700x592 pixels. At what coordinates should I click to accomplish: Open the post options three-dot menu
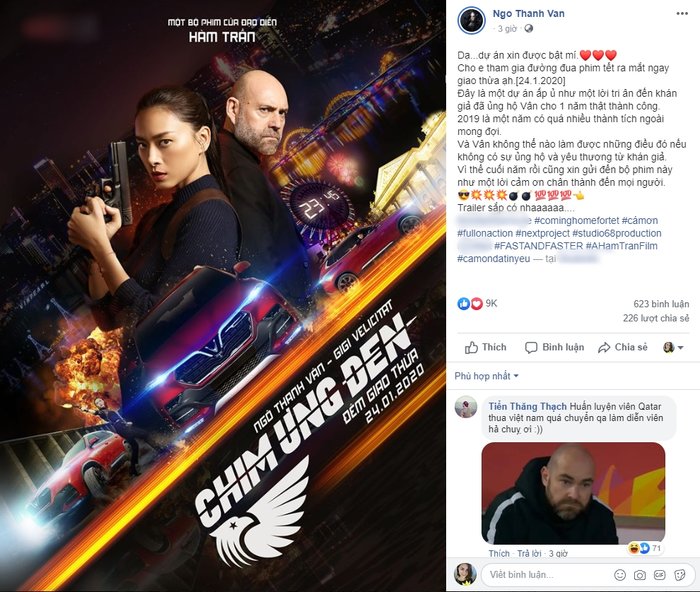[x=682, y=14]
